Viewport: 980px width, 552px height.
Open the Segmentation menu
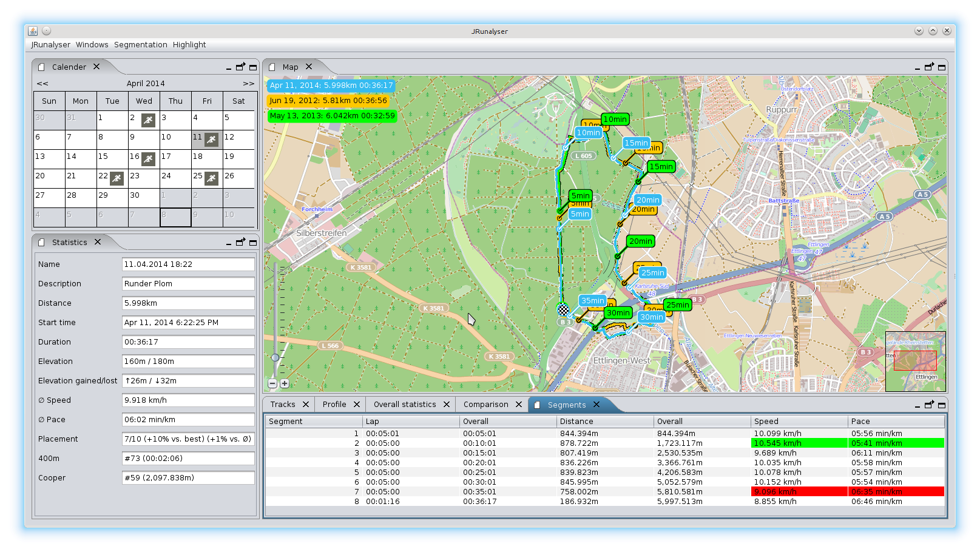click(x=140, y=44)
